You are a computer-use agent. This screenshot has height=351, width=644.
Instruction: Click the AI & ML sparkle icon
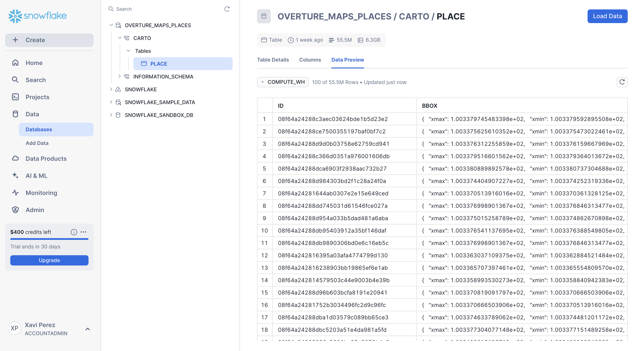pyautogui.click(x=15, y=175)
